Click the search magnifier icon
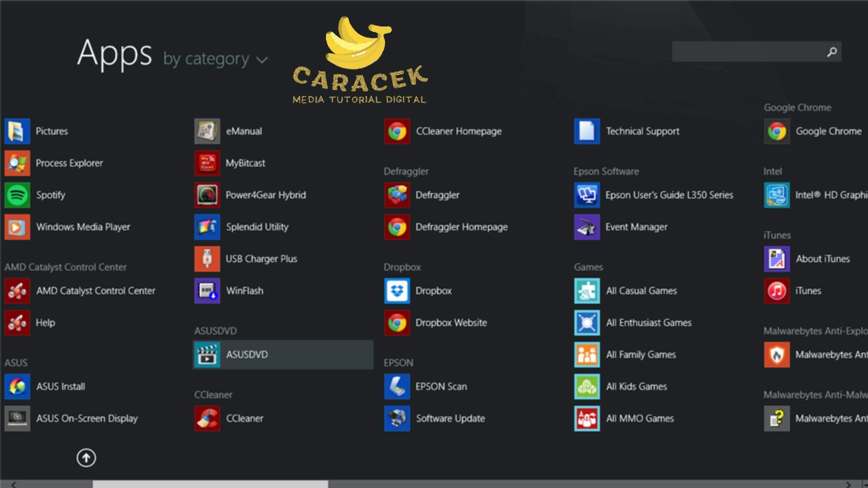Screen dimensions: 868x488 pyautogui.click(x=832, y=52)
